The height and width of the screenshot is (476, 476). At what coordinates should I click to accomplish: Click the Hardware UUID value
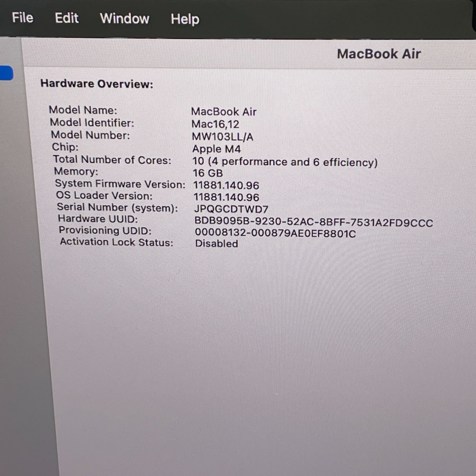click(x=314, y=222)
